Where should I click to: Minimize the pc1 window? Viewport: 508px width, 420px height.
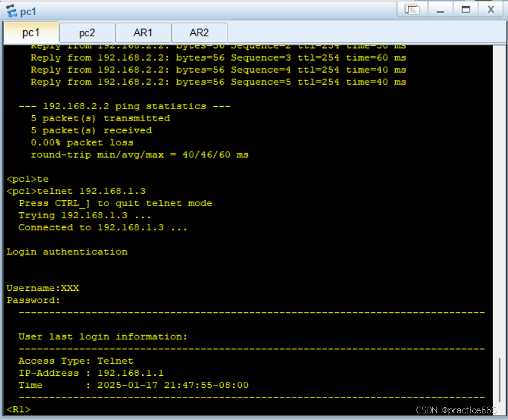(440, 9)
